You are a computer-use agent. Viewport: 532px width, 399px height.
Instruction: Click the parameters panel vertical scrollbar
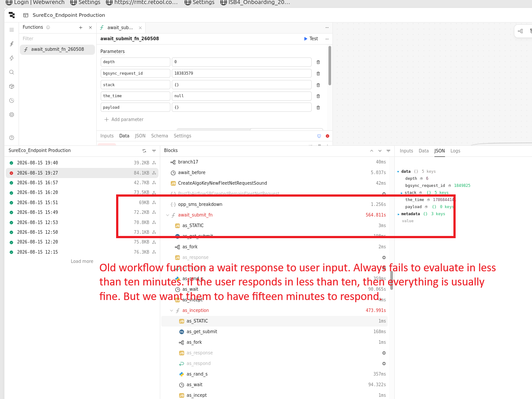pos(330,66)
